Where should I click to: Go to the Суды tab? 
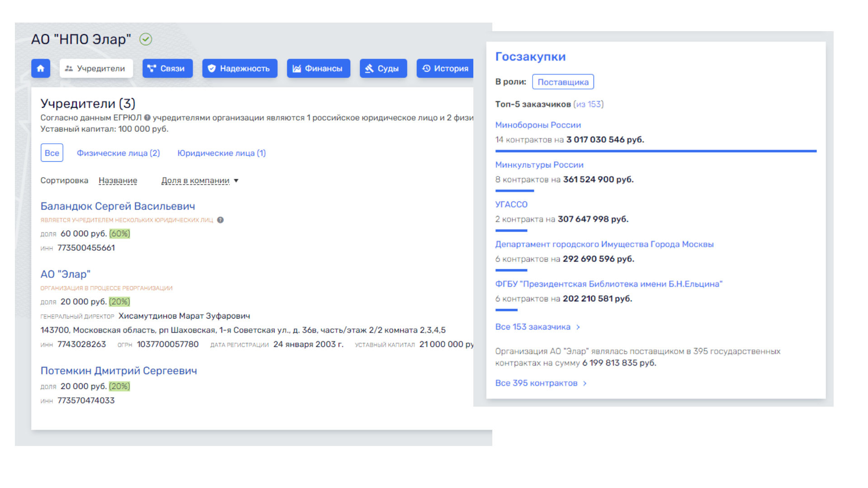click(x=383, y=69)
